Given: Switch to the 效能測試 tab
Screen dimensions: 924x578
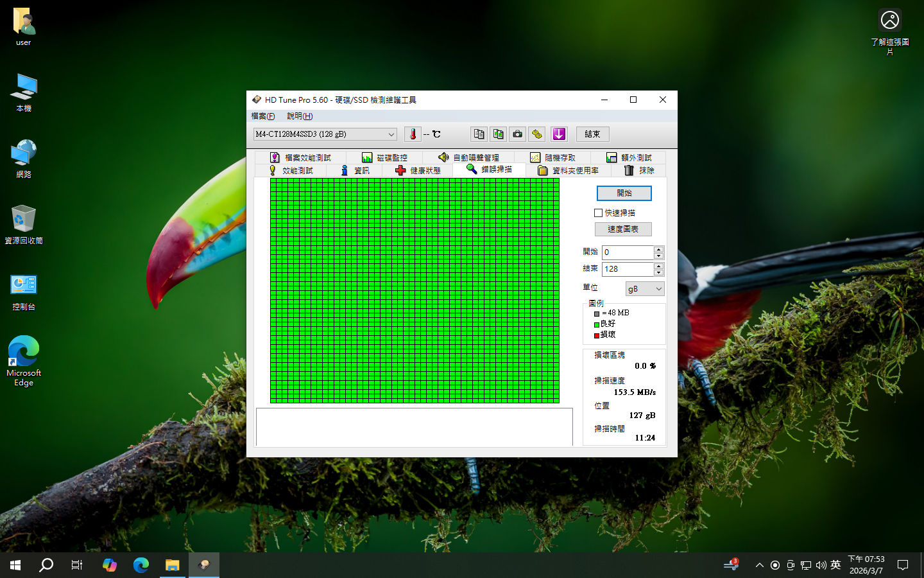Looking at the screenshot, I should tap(291, 170).
